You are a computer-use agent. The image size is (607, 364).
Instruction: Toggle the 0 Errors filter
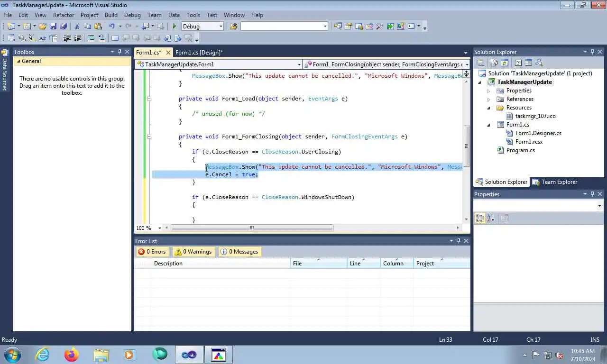[x=152, y=252]
